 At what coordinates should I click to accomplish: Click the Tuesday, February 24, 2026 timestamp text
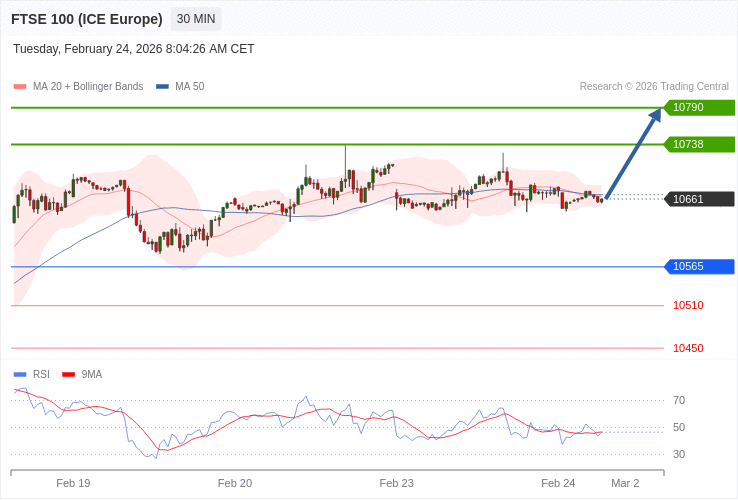click(134, 49)
